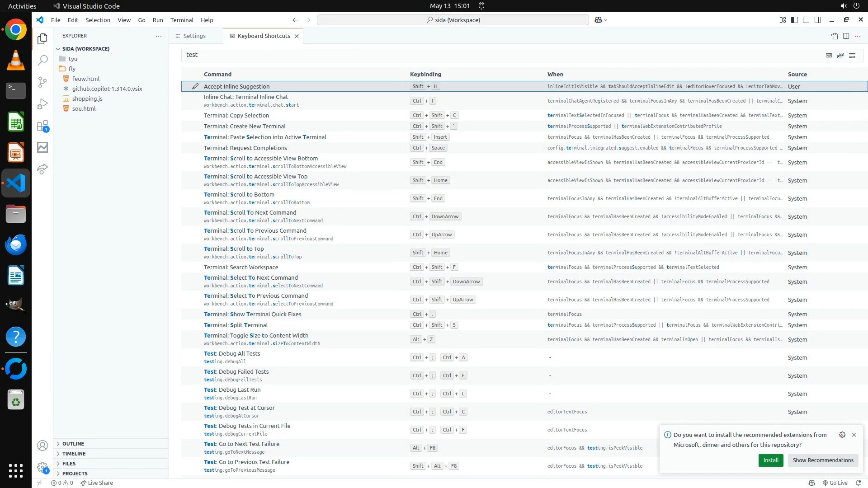This screenshot has height=488, width=868.
Task: Click the Install button in notification
Action: tap(770, 460)
